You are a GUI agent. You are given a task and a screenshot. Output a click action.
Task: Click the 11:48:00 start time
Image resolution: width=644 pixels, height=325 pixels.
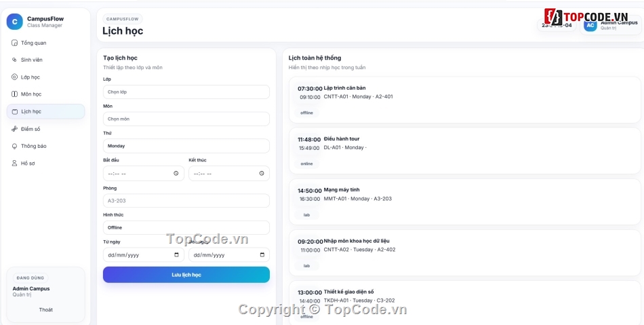coord(310,140)
